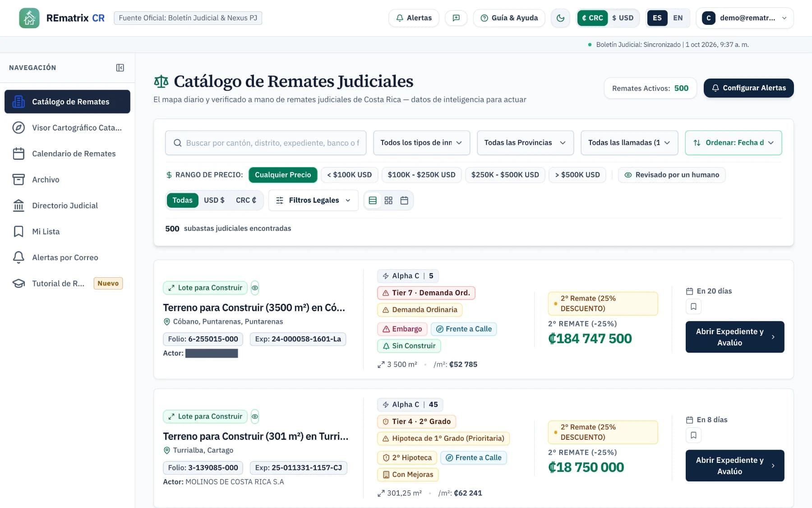812x508 pixels.
Task: Click Configurar Alertas button
Action: point(748,88)
